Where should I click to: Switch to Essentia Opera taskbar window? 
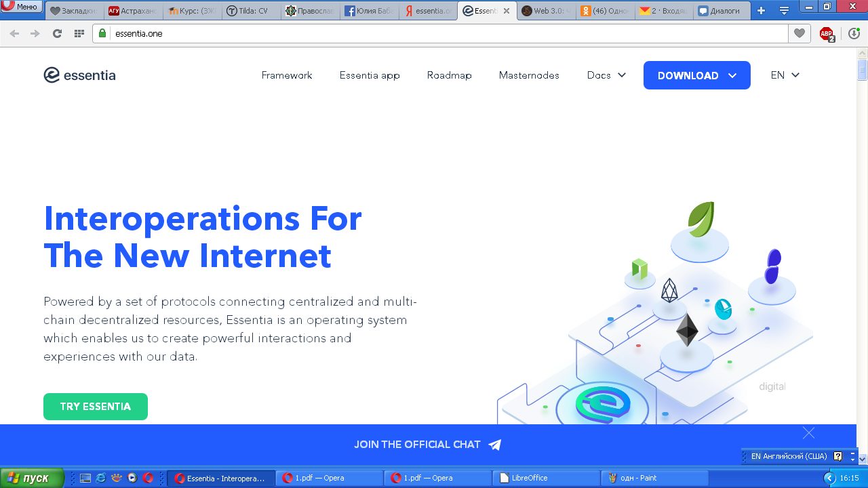(221, 478)
